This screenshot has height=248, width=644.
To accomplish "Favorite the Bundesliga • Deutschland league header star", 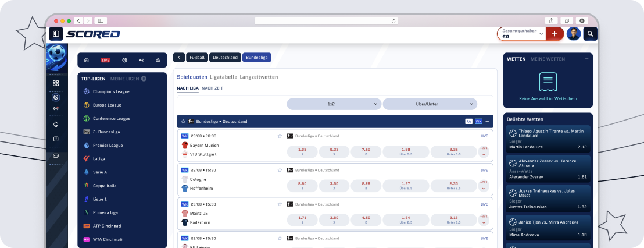I will click(183, 121).
